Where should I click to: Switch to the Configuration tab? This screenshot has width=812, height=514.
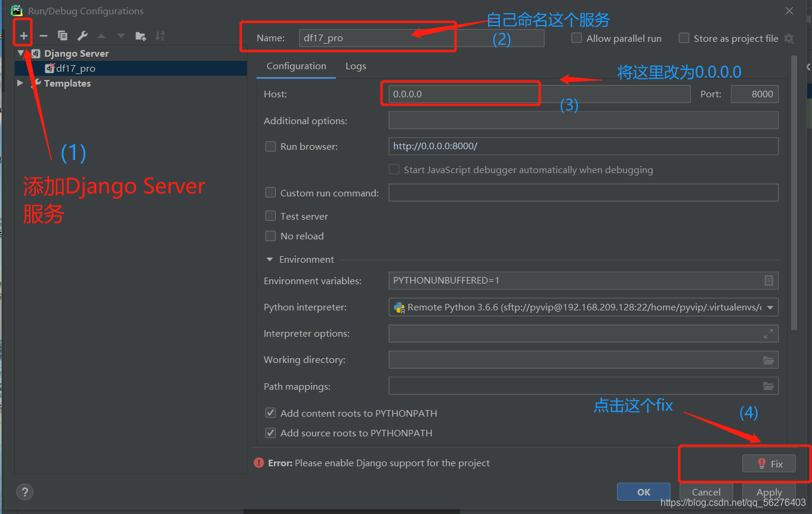[x=297, y=66]
